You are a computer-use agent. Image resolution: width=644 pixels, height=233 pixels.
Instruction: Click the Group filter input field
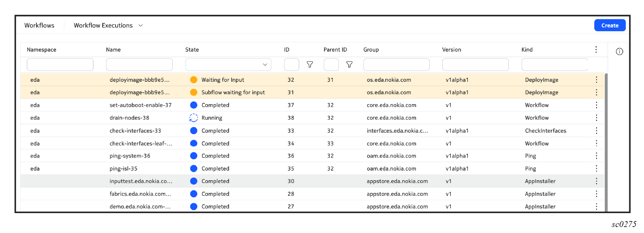(396, 65)
